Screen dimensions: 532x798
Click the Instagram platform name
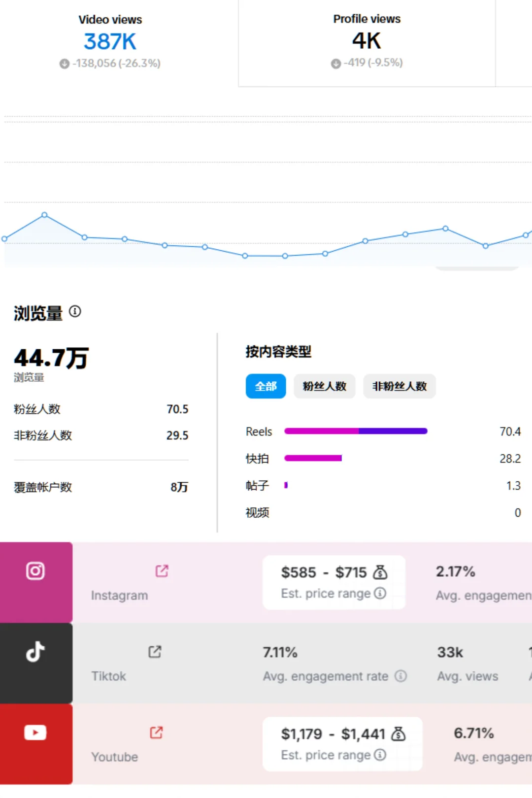(119, 595)
